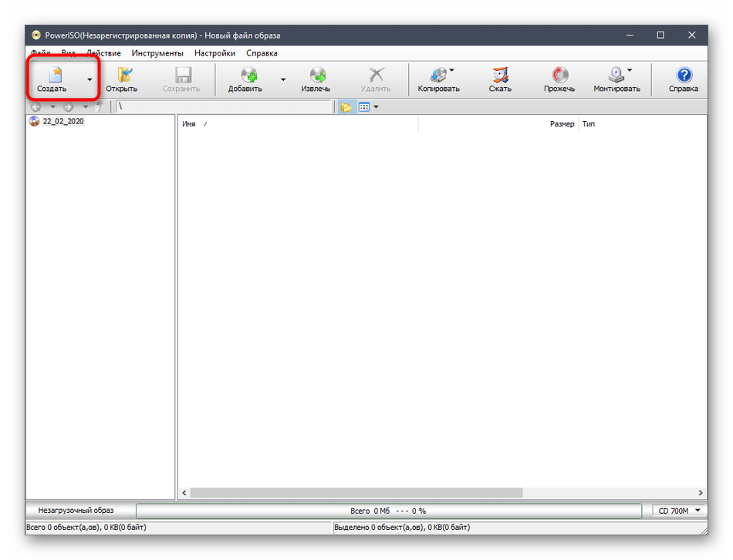The image size is (733, 560).
Task: Click the Сжать (Compress) toolbar icon
Action: point(500,76)
